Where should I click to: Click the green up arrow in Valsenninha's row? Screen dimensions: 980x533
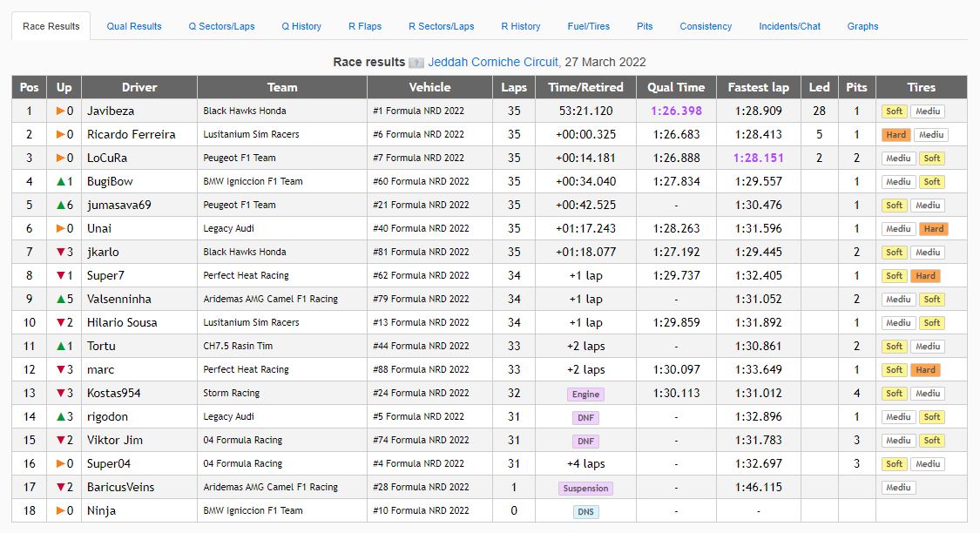(61, 299)
